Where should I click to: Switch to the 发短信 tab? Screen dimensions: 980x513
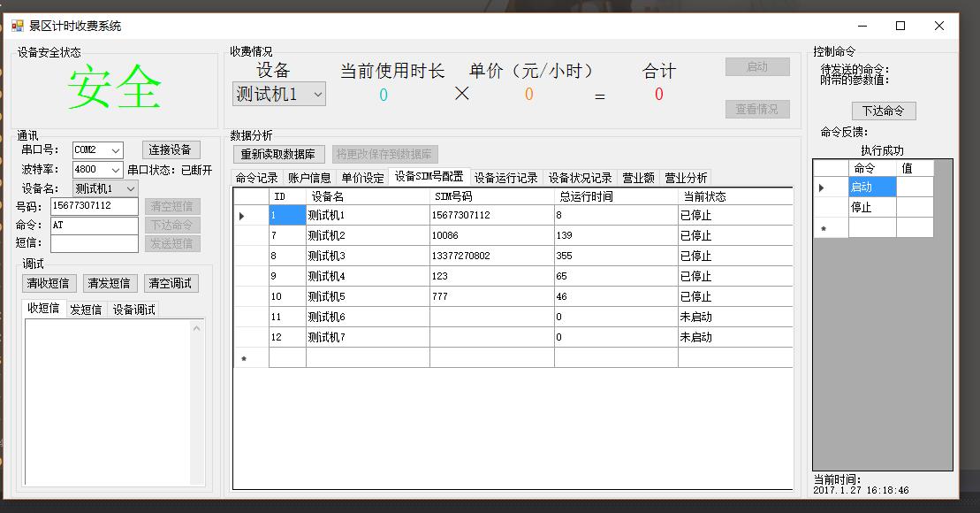pos(86,310)
